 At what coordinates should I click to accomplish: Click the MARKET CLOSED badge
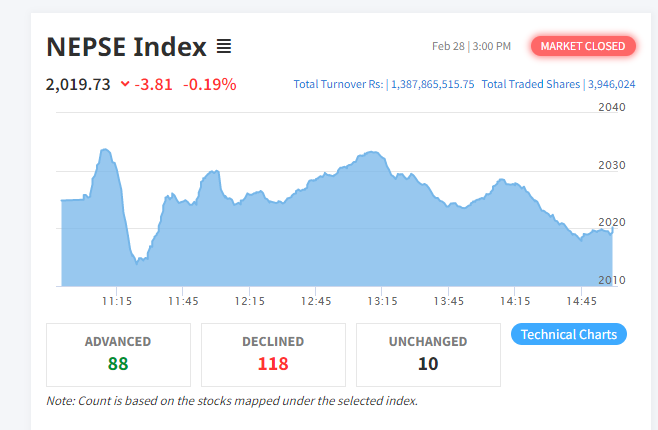click(583, 46)
